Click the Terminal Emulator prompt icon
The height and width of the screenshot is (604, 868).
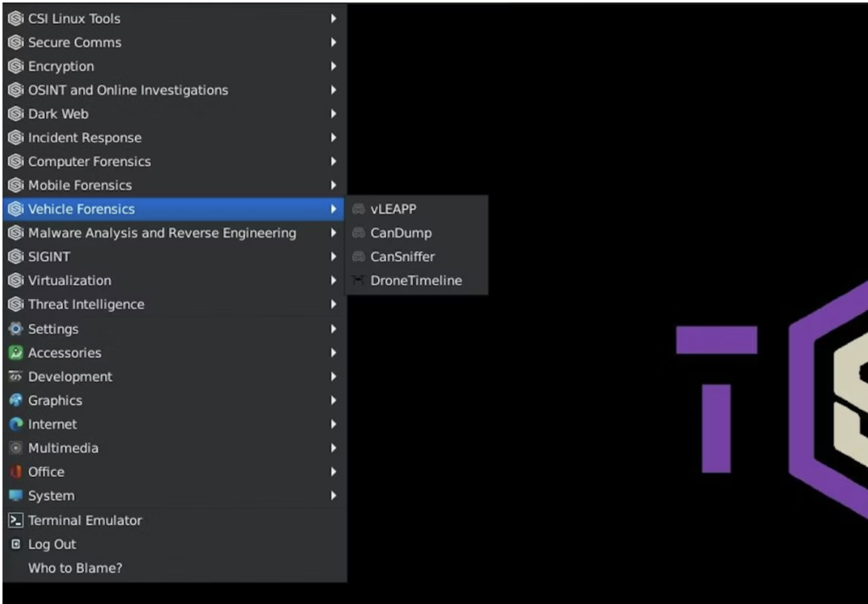15,520
